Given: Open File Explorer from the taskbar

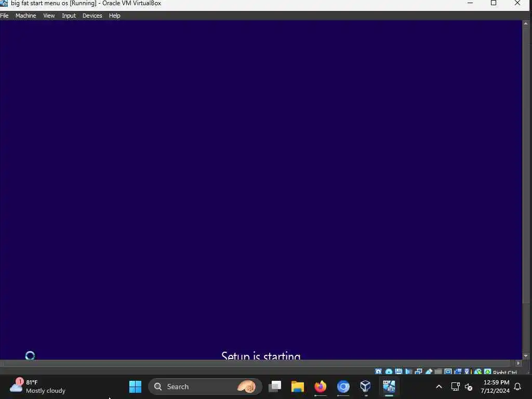Looking at the screenshot, I should click(298, 387).
